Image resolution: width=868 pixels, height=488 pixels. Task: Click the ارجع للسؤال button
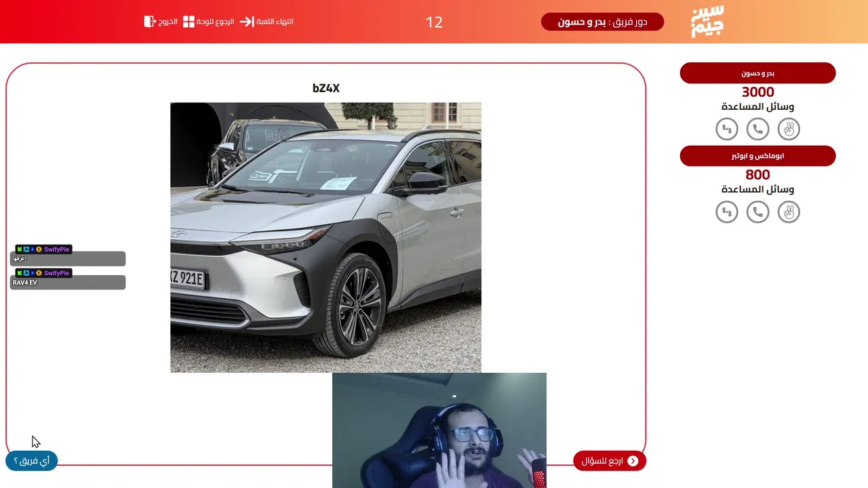coord(610,461)
